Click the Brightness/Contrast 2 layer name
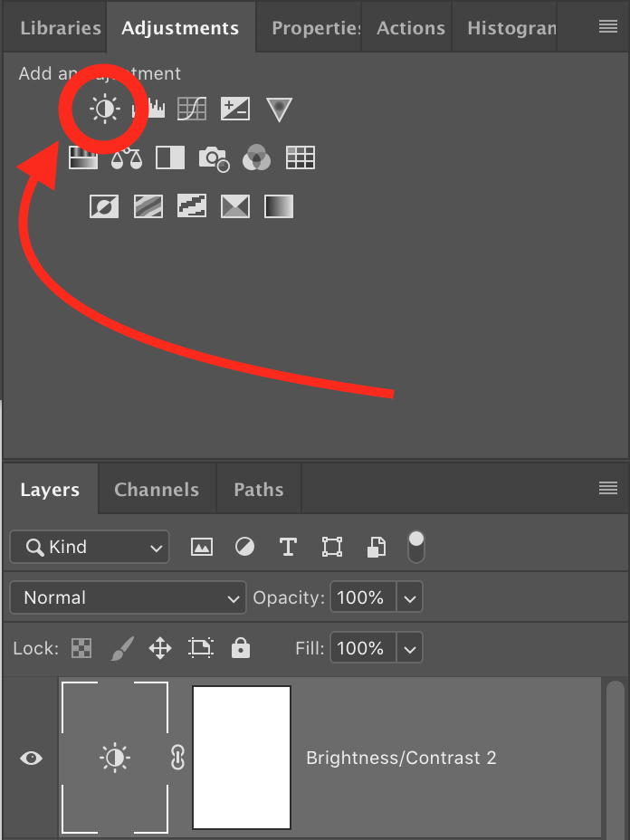 pos(401,758)
